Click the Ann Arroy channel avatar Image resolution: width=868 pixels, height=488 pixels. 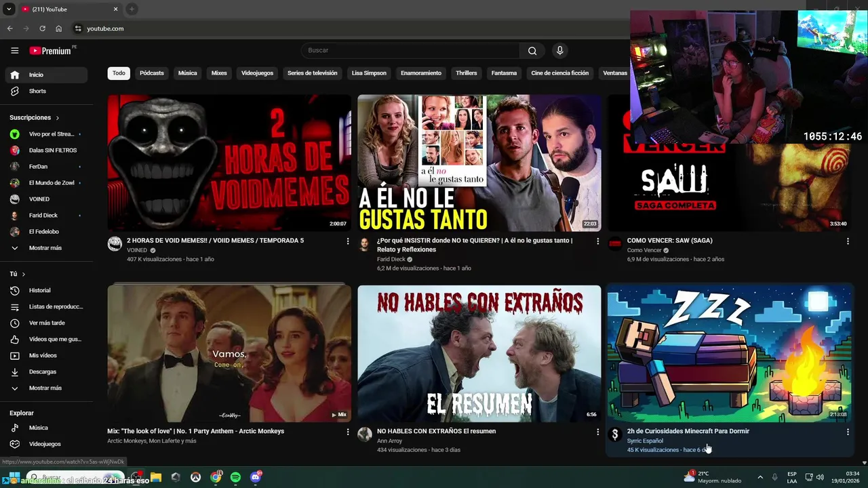click(365, 434)
